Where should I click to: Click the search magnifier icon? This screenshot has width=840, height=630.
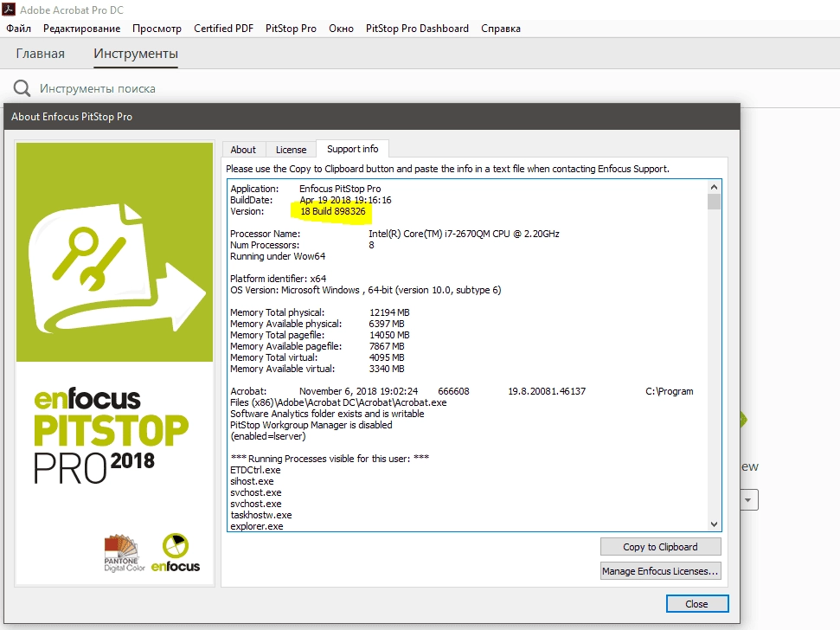22,88
